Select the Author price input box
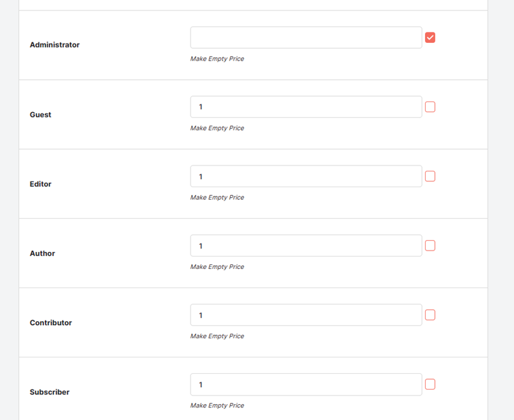 306,245
